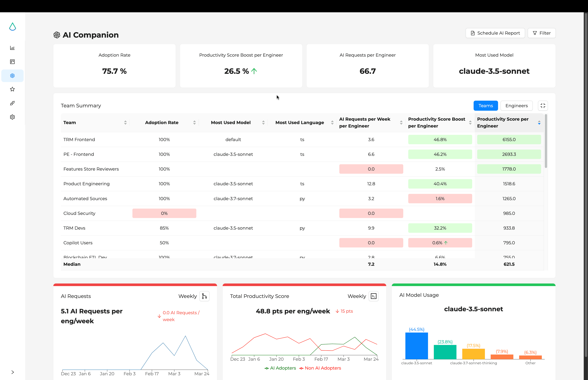Click the 0.6% boost cell for Copilot Users
The width and height of the screenshot is (588, 380).
pos(440,243)
